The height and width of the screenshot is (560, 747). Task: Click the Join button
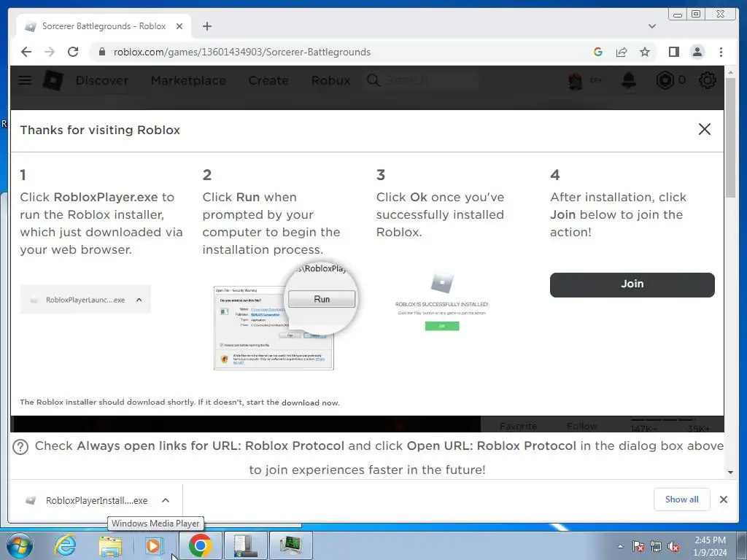[632, 285]
